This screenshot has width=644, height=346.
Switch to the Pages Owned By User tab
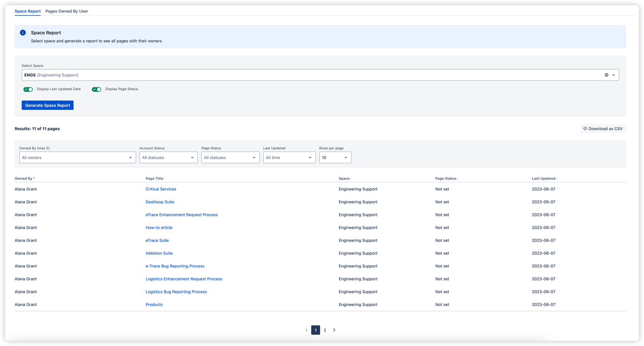(66, 11)
